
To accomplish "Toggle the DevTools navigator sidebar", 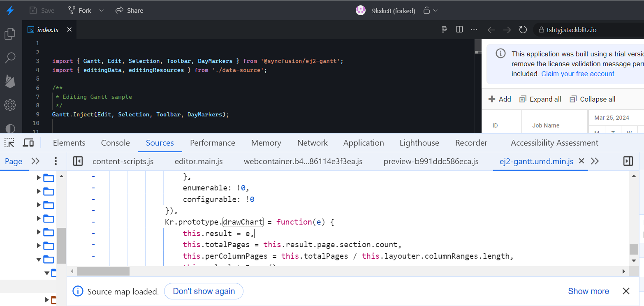I will (x=78, y=161).
